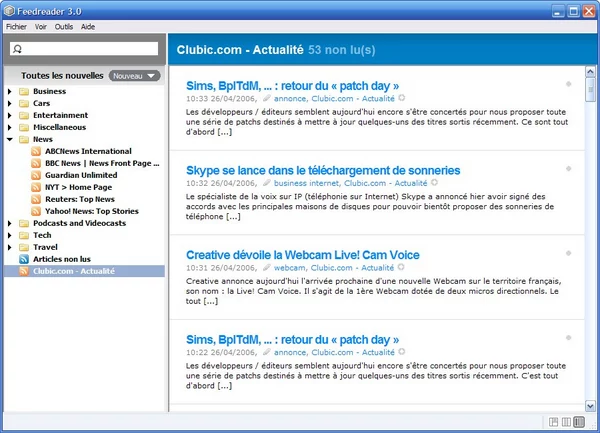Click the Clubic.com - Actualité sidebar RSS icon
The image size is (600, 433).
[24, 271]
